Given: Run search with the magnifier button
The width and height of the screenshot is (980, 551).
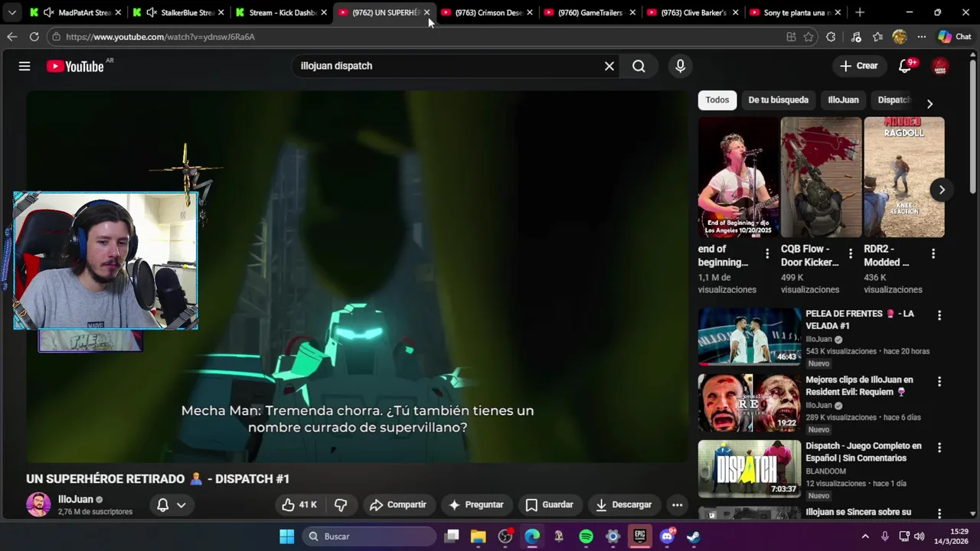Looking at the screenshot, I should tap(639, 66).
